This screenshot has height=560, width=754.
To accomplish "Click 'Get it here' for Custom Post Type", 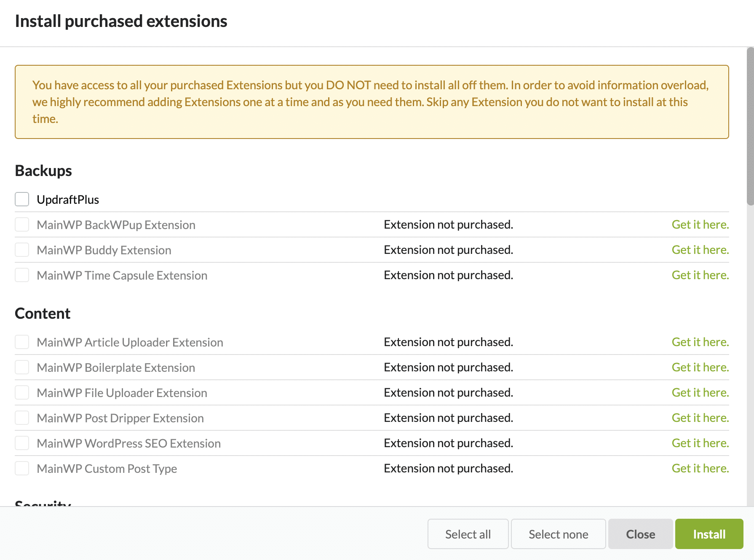I will pyautogui.click(x=700, y=468).
